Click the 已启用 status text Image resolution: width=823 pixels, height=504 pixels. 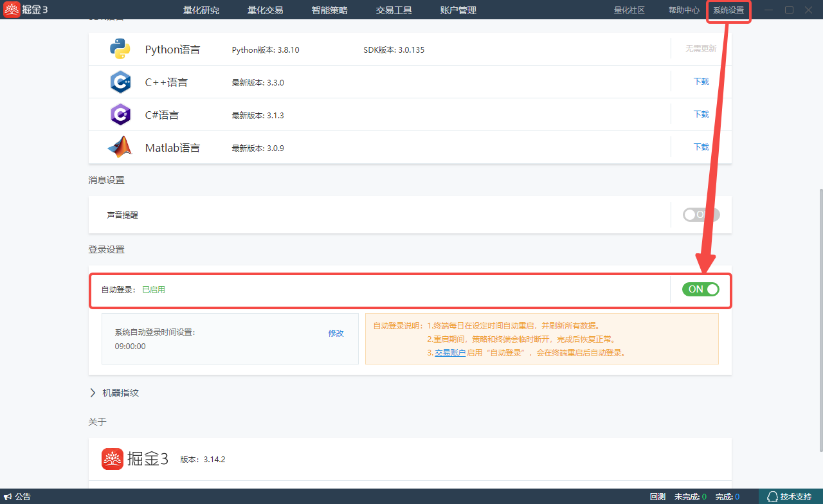pyautogui.click(x=154, y=290)
